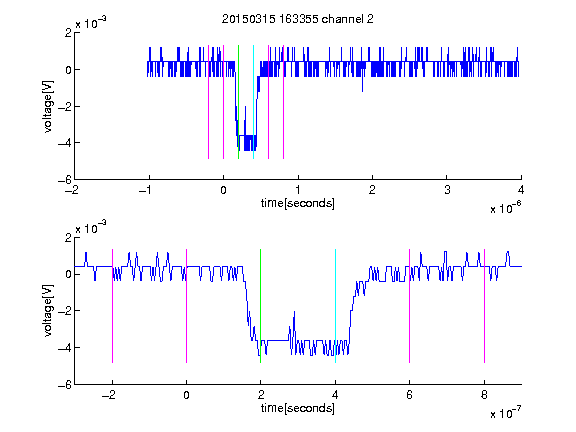
Task: Click the bottom plot's 'time[seconds]' axis label
Action: point(298,408)
